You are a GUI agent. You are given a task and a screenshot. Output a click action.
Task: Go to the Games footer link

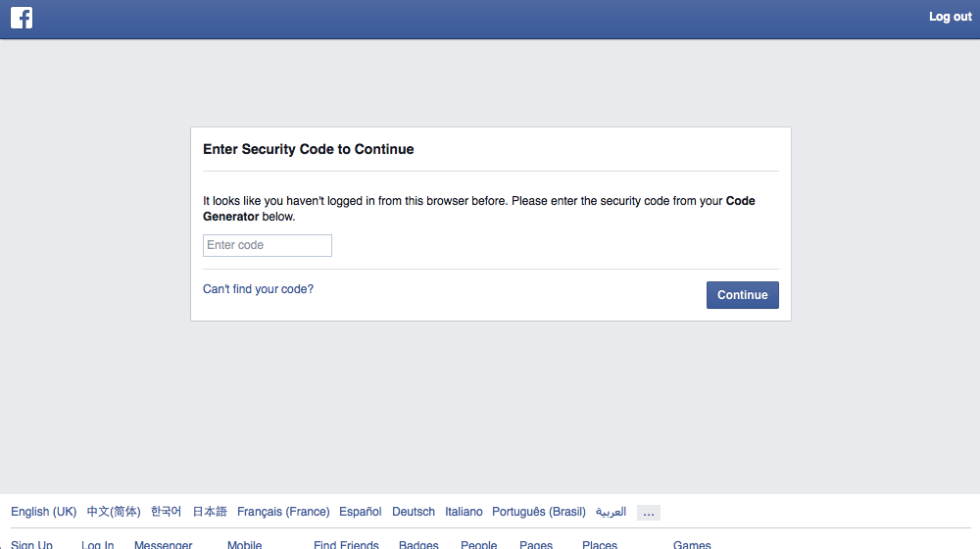click(692, 544)
